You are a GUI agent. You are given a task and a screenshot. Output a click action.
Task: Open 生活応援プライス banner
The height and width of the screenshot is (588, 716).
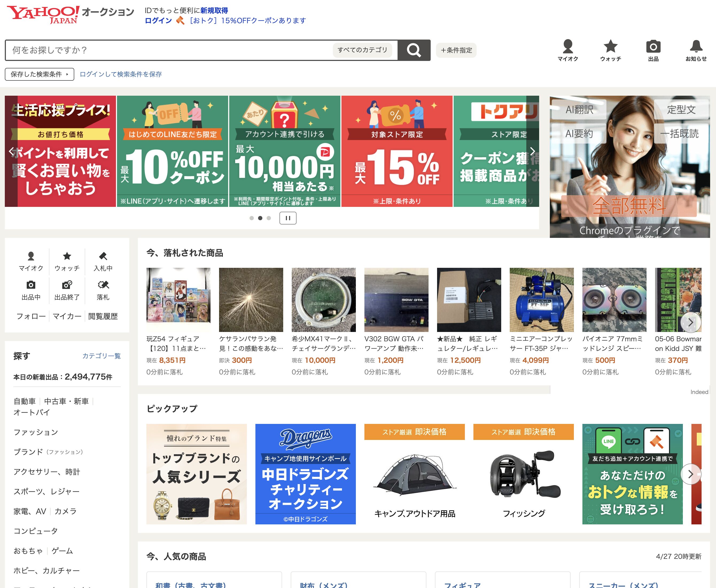point(60,151)
